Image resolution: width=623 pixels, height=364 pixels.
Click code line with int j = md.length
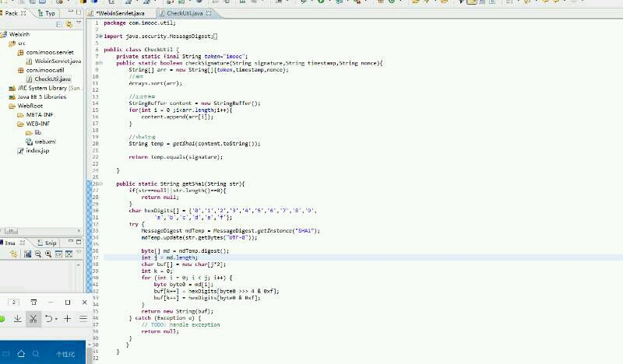tap(170, 257)
